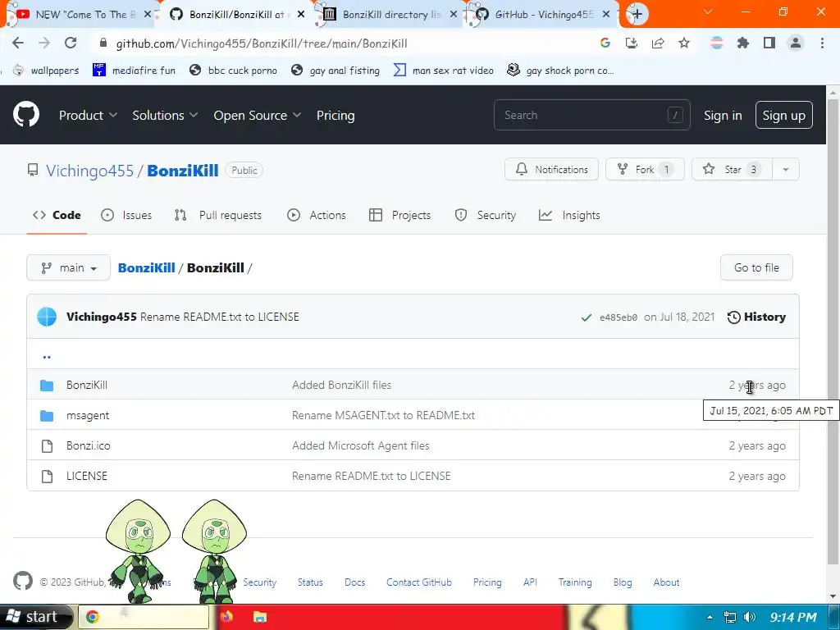The image size is (840, 630).
Task: Click the striped extension icon in toolbar
Action: pyautogui.click(x=716, y=43)
